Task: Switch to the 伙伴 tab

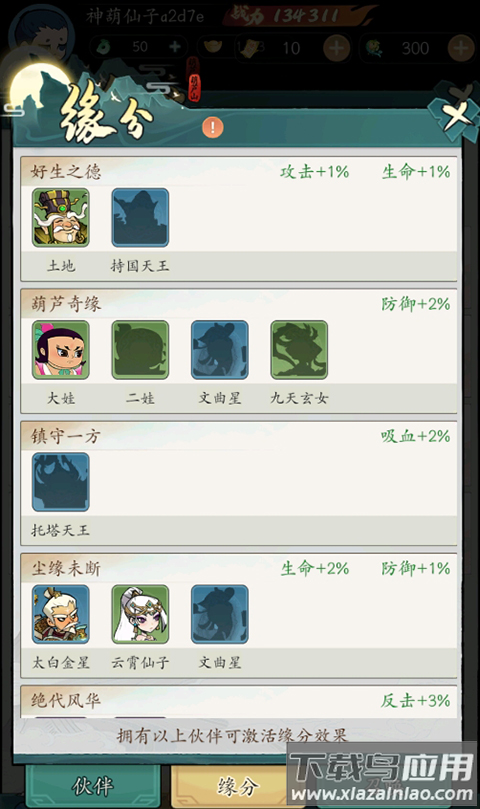Action: pos(93,786)
